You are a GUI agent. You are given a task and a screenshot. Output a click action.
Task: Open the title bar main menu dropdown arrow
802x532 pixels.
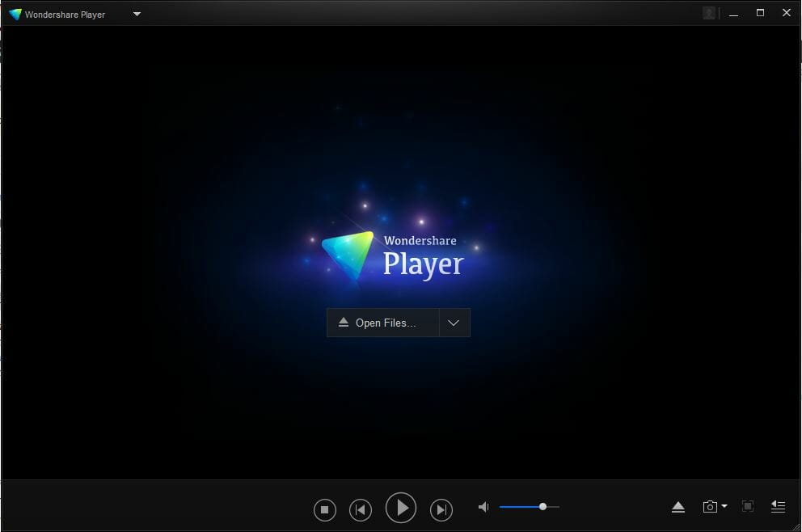(x=137, y=14)
